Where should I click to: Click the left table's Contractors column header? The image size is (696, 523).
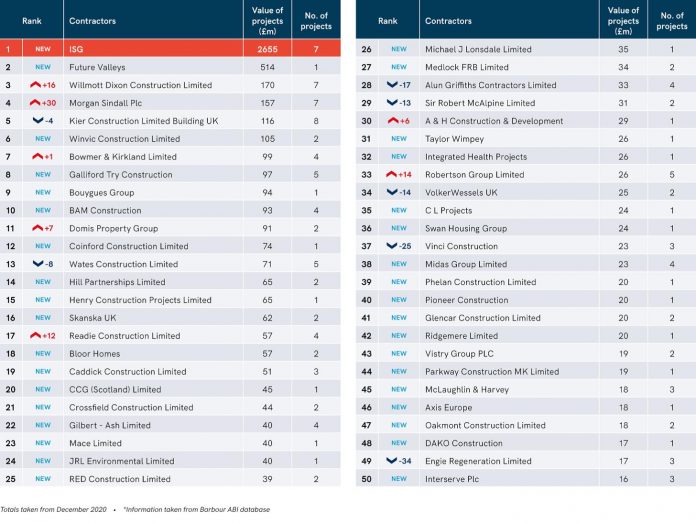click(x=92, y=20)
